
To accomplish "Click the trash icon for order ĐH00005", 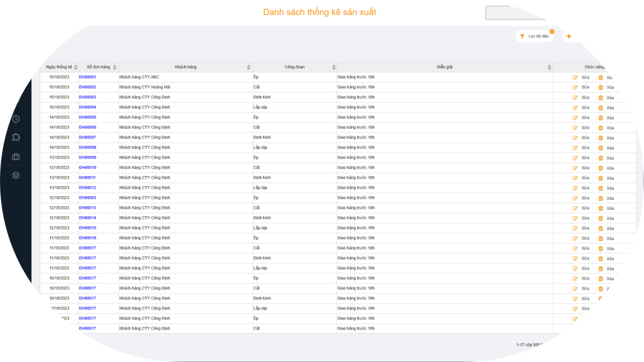I will [x=600, y=118].
